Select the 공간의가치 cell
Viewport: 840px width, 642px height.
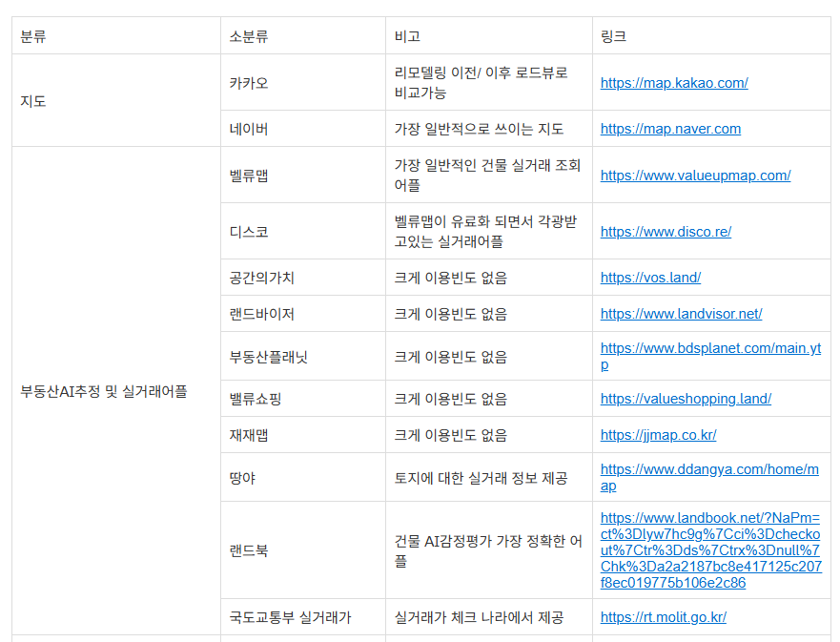click(x=303, y=278)
